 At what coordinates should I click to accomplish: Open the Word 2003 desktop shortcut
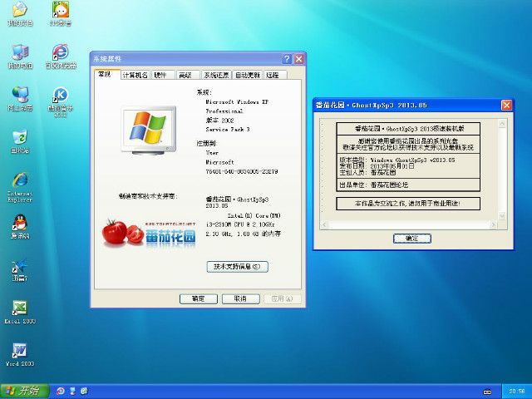[x=20, y=355]
